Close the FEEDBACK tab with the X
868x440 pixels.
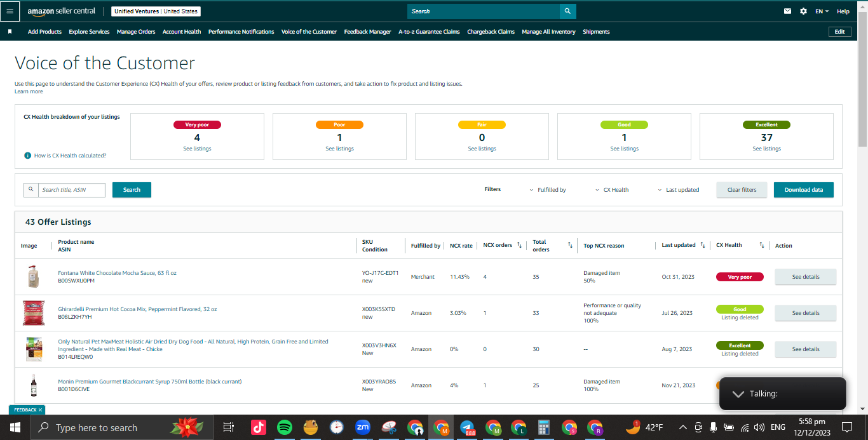40,410
